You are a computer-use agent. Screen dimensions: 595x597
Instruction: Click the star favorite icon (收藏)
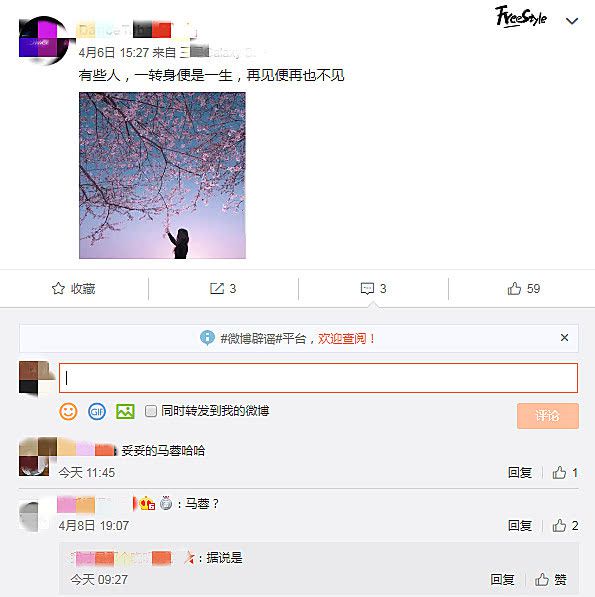(58, 289)
